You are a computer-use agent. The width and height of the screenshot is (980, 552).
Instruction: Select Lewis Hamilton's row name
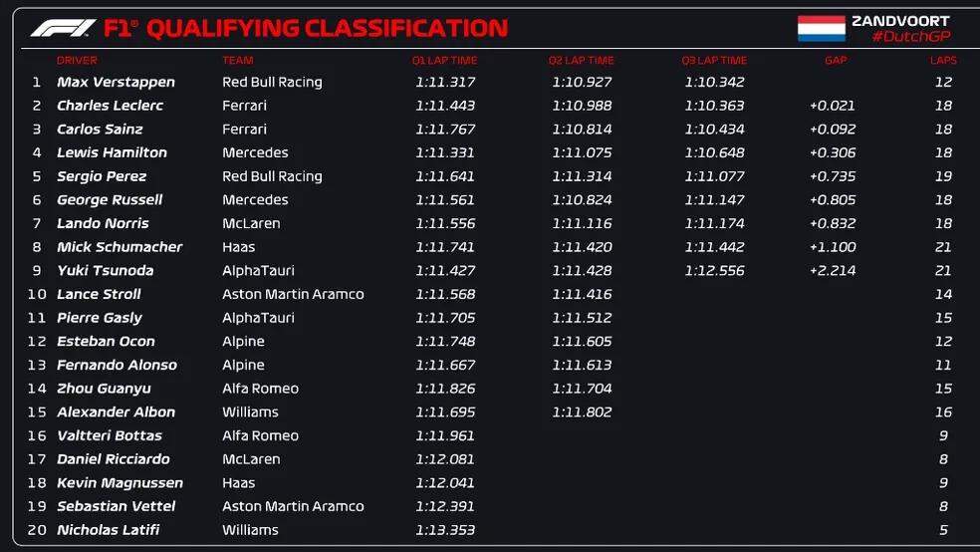112,152
